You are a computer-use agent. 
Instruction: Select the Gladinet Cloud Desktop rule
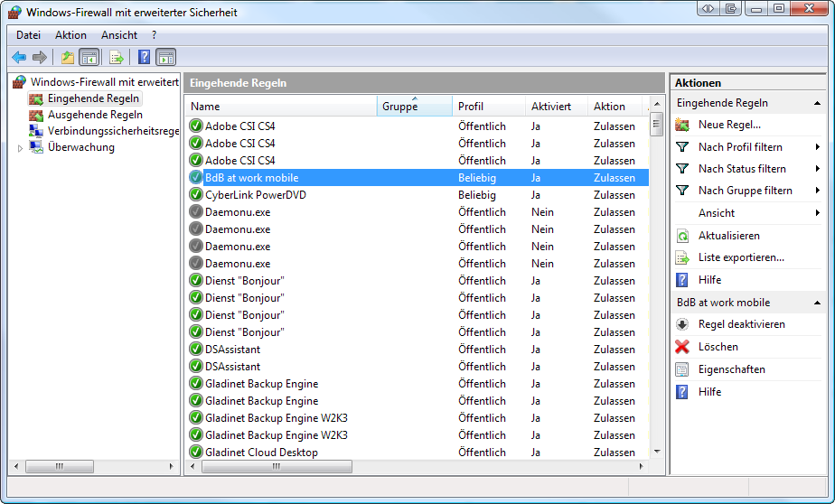[x=418, y=453]
